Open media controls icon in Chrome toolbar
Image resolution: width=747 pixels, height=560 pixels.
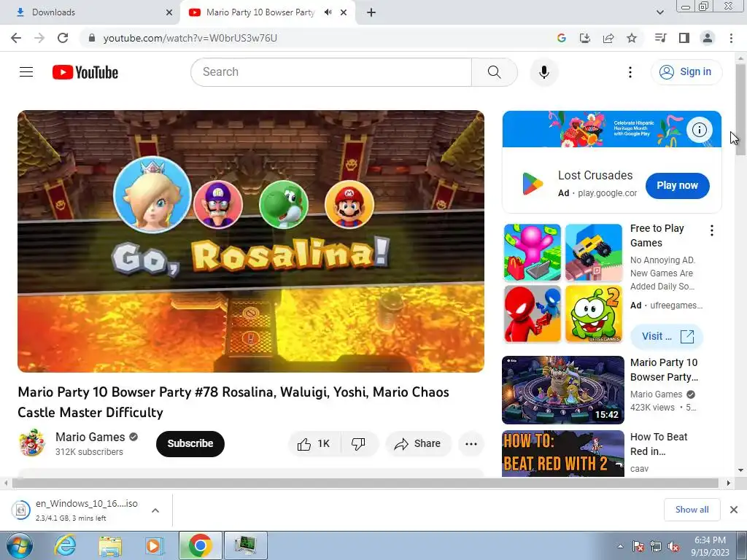(x=660, y=38)
